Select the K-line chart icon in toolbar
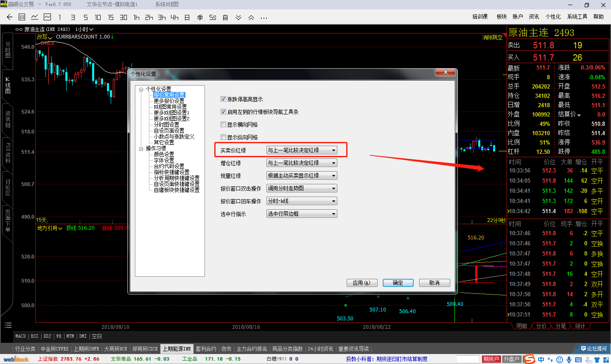 [47, 17]
